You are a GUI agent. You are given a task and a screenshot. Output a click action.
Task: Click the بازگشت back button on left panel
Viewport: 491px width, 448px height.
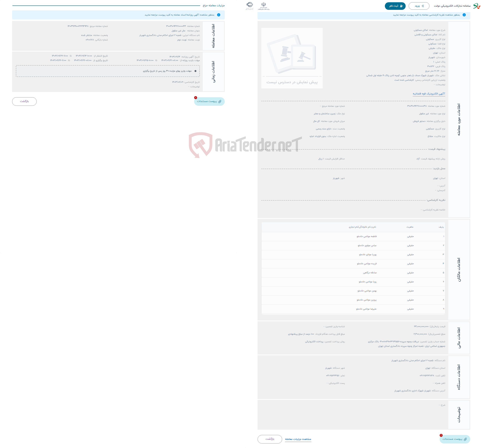(x=24, y=101)
